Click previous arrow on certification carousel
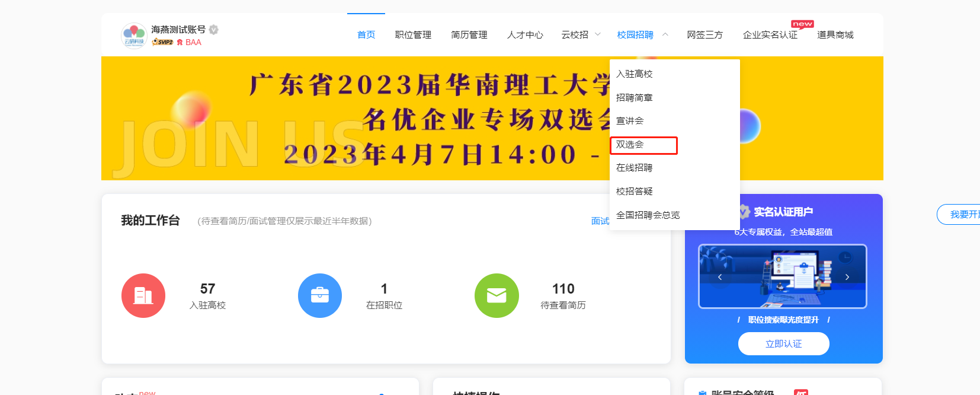The width and height of the screenshot is (980, 395). tap(720, 277)
